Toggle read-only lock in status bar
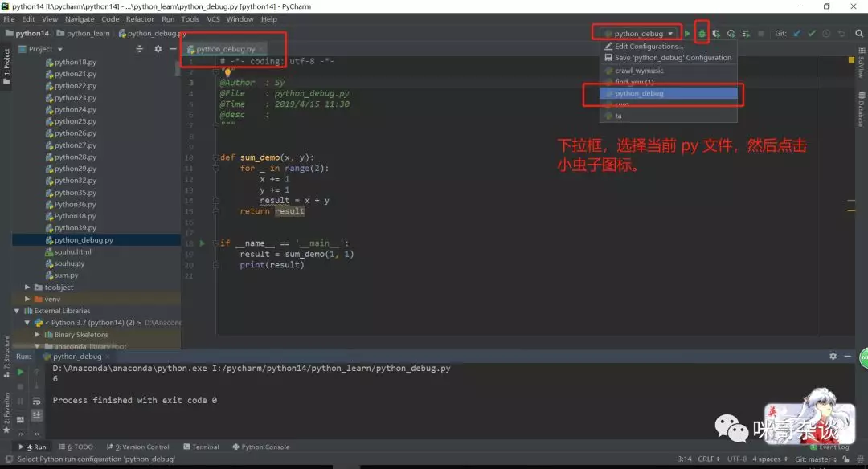Viewport: 868px width, 469px height. pos(845,459)
